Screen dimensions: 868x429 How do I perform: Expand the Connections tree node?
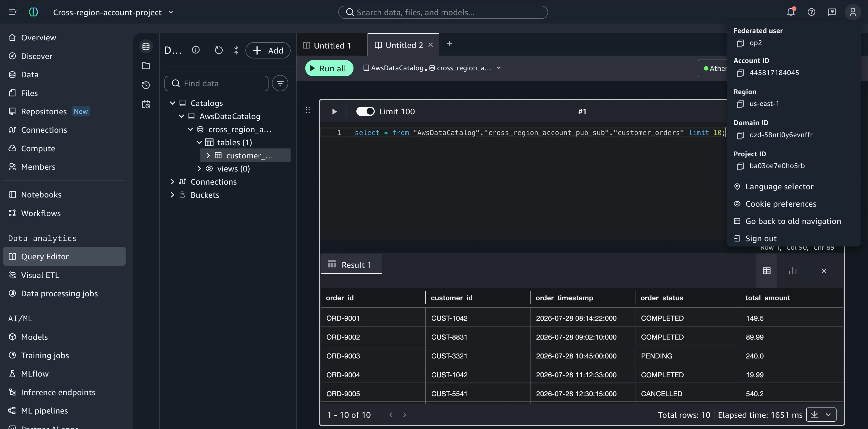(173, 182)
